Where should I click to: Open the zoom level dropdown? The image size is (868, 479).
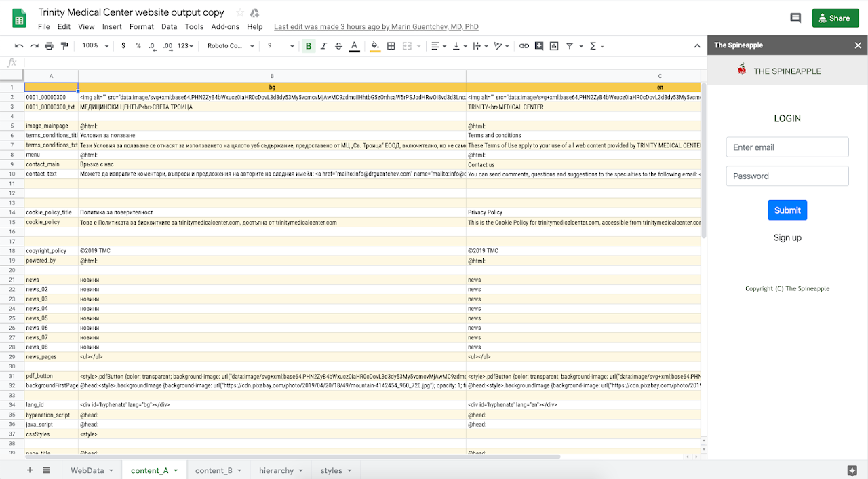pos(94,46)
